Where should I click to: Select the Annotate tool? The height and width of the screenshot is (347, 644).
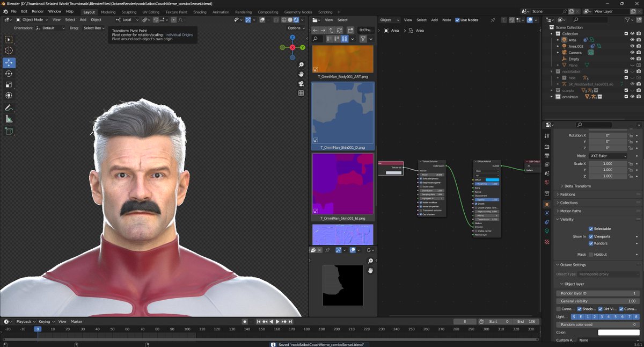pyautogui.click(x=9, y=107)
